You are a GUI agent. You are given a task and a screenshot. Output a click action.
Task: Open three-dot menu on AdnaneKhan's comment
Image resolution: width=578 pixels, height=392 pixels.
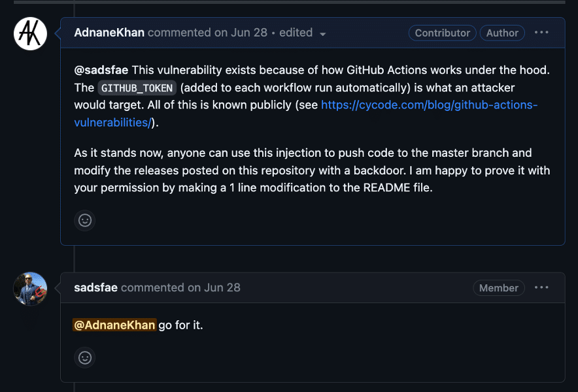tap(541, 33)
